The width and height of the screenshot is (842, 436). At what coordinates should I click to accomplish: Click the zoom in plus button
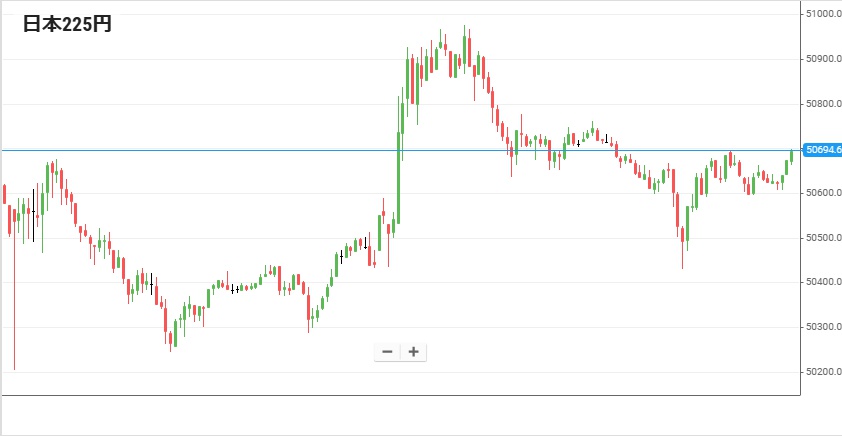click(x=413, y=351)
